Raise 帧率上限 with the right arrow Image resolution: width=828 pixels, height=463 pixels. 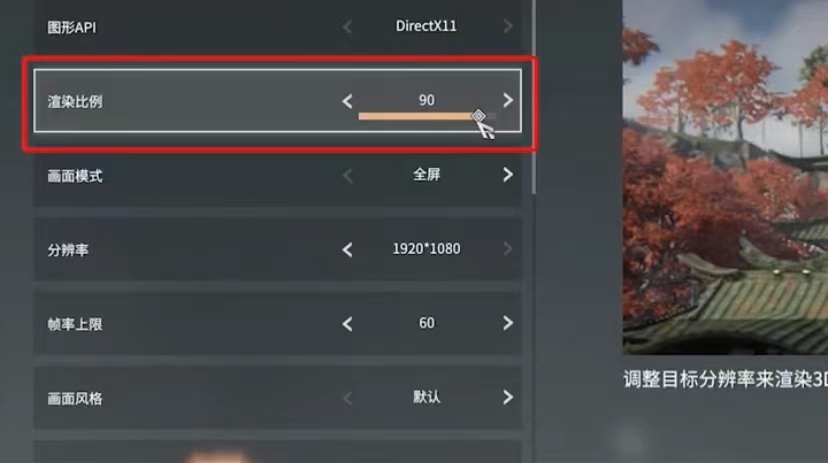(507, 323)
